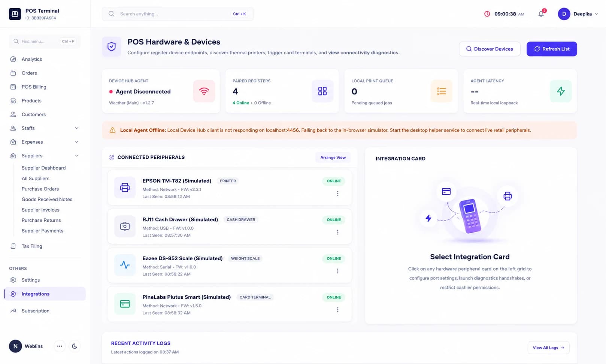
Task: Focus the Find menu search box
Action: click(x=45, y=41)
